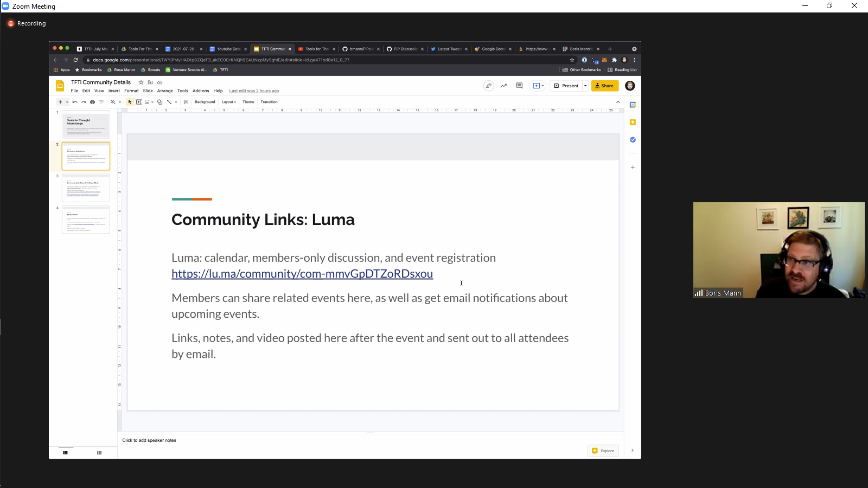Open the Arrange menu
The image size is (868, 488).
[x=165, y=91]
